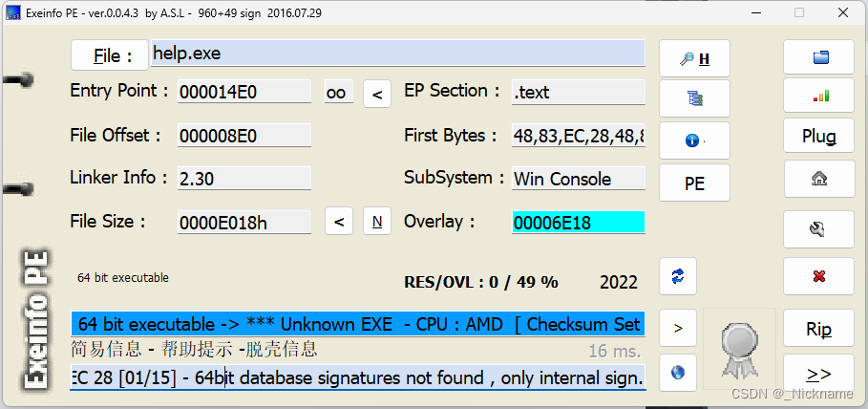Open the Plug plugins button
Image resolution: width=868 pixels, height=409 pixels.
click(x=818, y=136)
